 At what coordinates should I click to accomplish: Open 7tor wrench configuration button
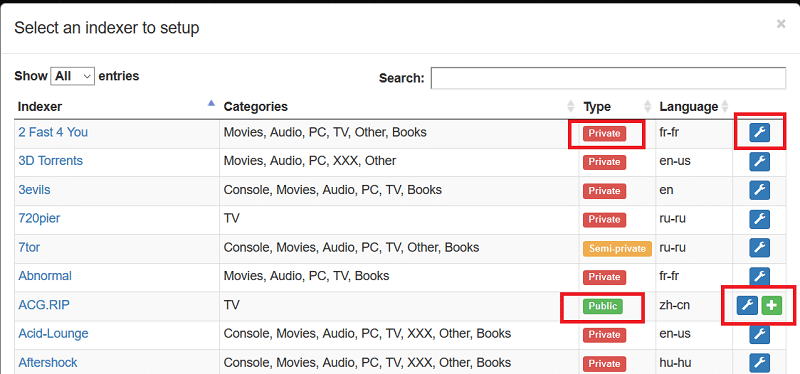pyautogui.click(x=759, y=248)
